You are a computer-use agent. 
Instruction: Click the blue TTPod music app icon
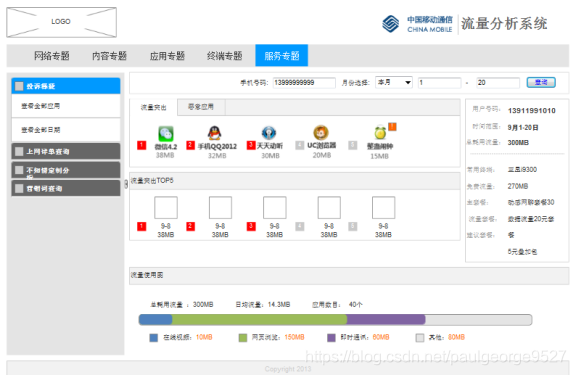pyautogui.click(x=269, y=133)
